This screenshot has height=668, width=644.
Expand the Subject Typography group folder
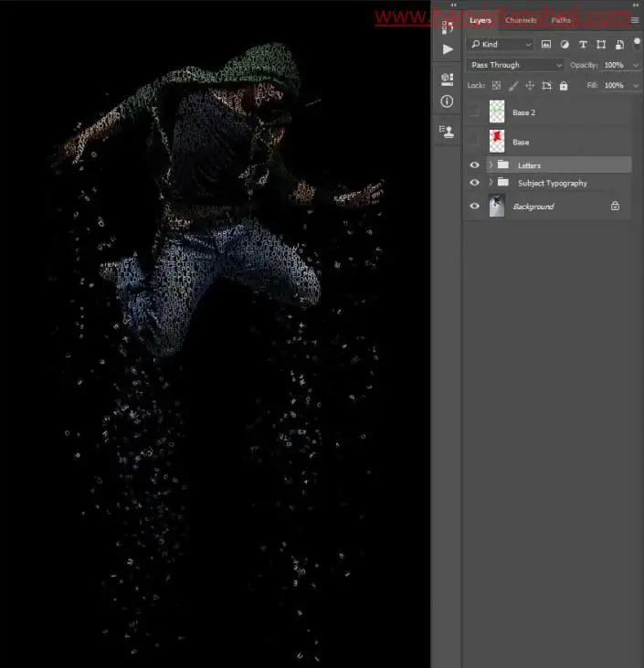coord(491,182)
